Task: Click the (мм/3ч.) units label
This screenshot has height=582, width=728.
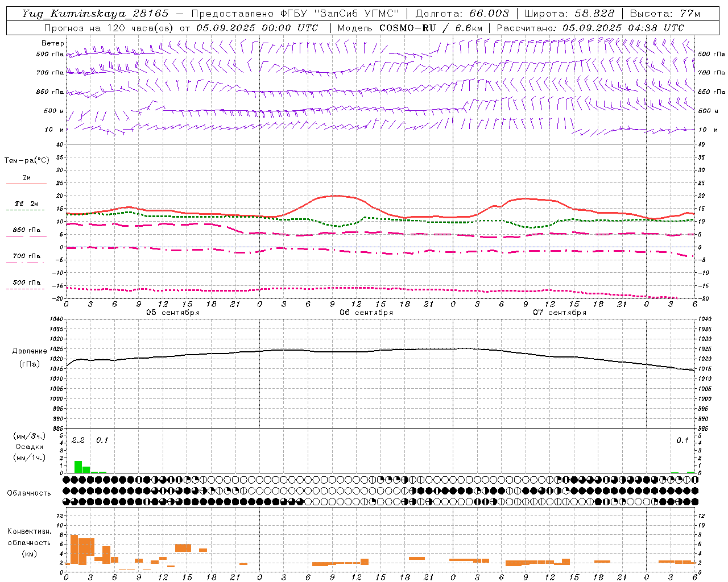Action: 29,436
